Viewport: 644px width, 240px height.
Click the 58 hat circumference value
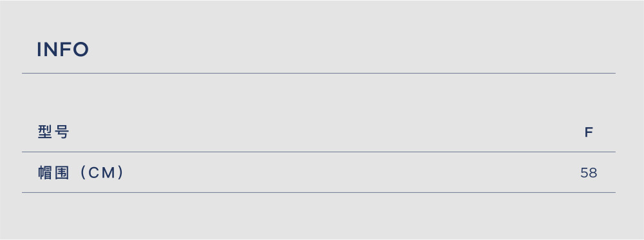(x=589, y=173)
